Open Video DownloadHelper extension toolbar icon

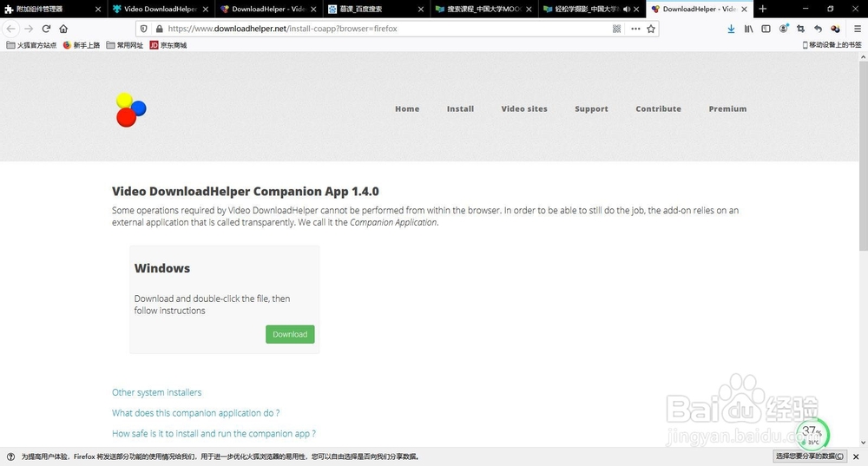835,29
